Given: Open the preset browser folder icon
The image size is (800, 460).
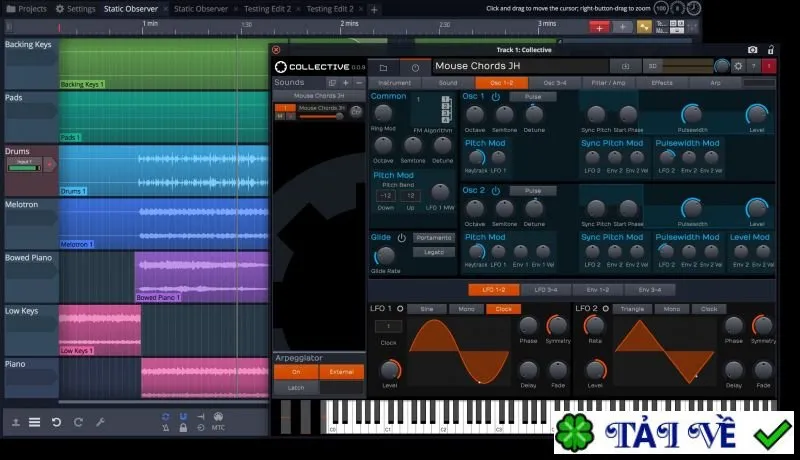Looking at the screenshot, I should (383, 67).
